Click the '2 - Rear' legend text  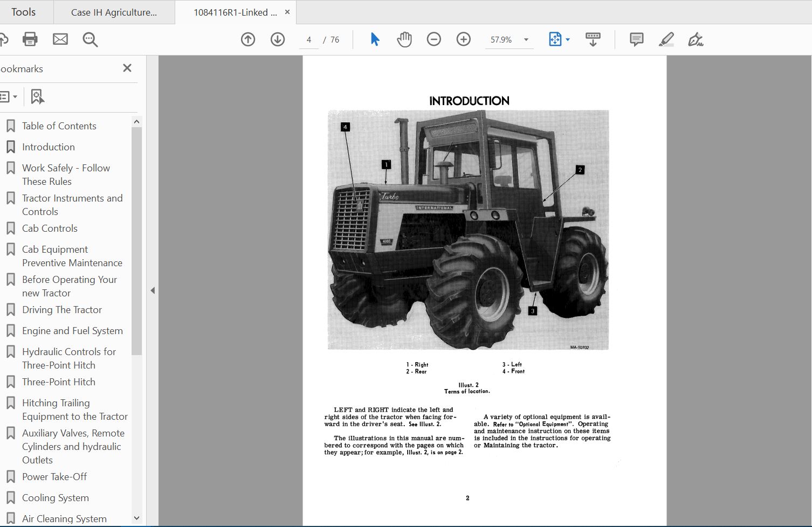pyautogui.click(x=416, y=371)
